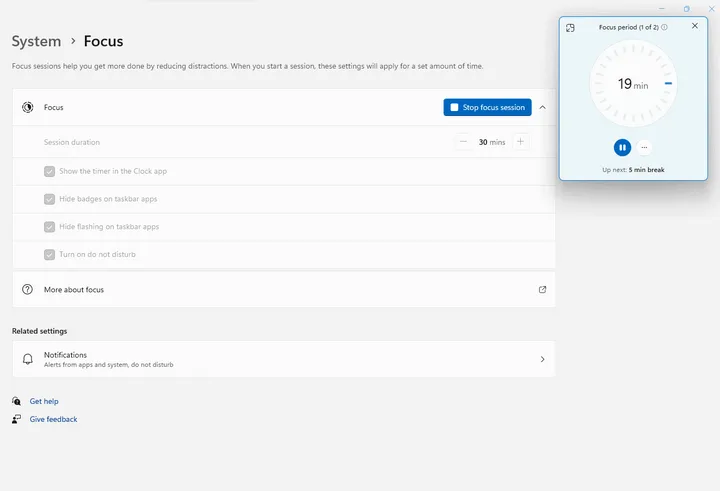Click the Give feedback icon

[17, 419]
